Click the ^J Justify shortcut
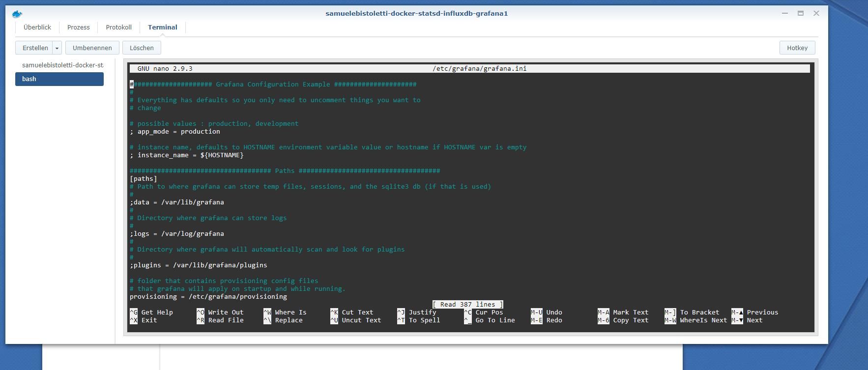Viewport: 868px width, 370px height. [x=417, y=313]
